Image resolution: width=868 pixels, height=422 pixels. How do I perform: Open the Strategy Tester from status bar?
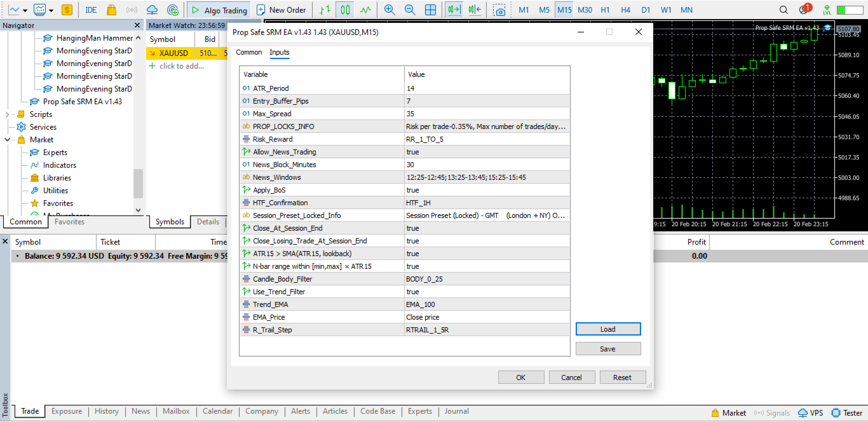pos(847,413)
